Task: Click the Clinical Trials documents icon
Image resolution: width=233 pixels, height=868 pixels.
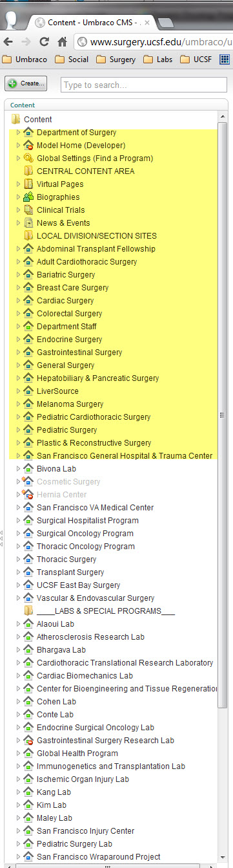Action: pos(28,210)
